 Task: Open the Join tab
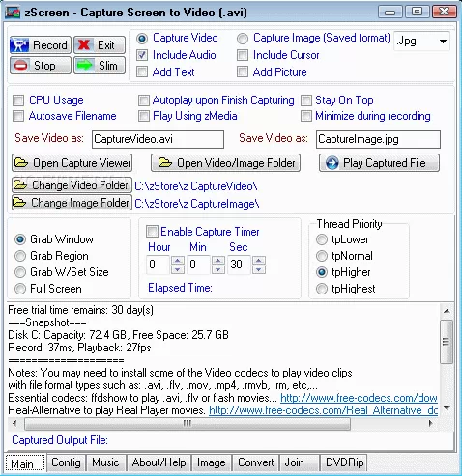coord(299,462)
